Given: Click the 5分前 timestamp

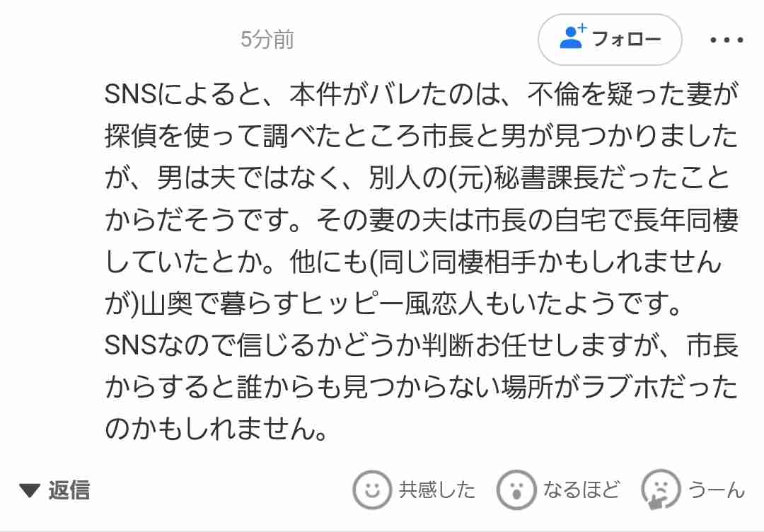Looking at the screenshot, I should coord(267,40).
